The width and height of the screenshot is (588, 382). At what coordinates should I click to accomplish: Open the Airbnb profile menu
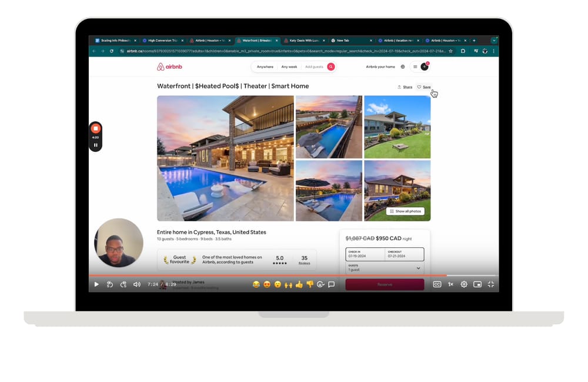click(x=420, y=67)
